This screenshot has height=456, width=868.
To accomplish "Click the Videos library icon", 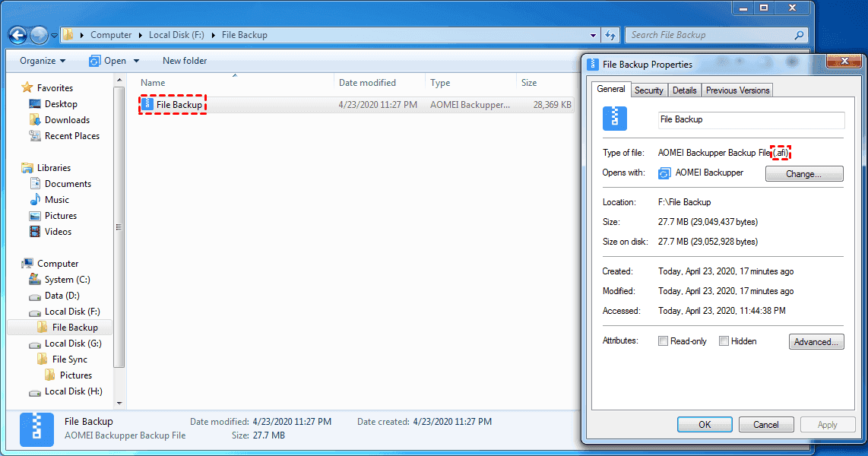I will point(35,232).
